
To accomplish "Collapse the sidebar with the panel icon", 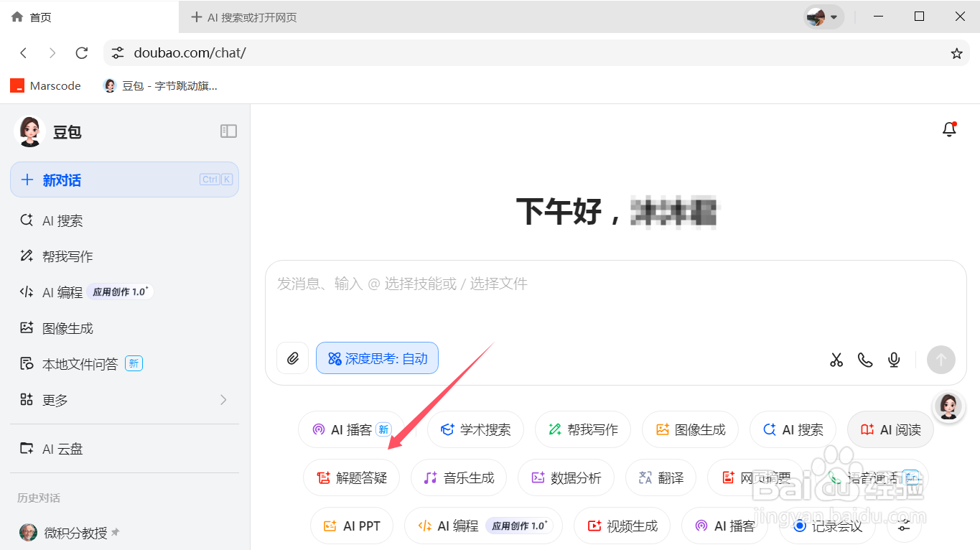I will [228, 131].
